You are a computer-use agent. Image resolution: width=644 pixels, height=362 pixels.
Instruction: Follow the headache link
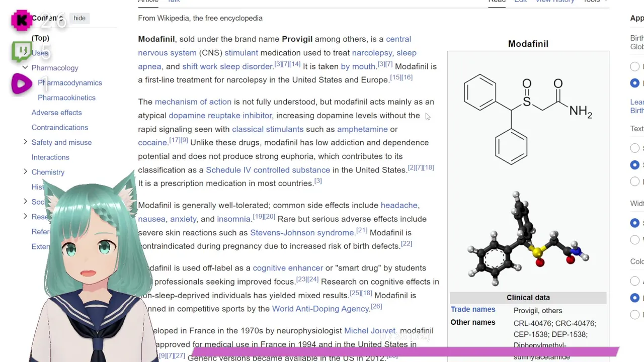tap(399, 205)
